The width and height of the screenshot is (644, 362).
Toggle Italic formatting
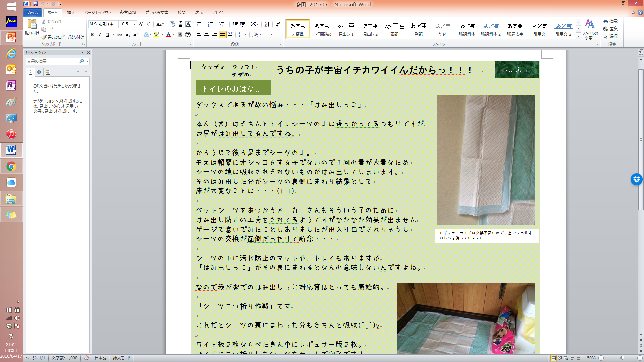click(x=100, y=35)
